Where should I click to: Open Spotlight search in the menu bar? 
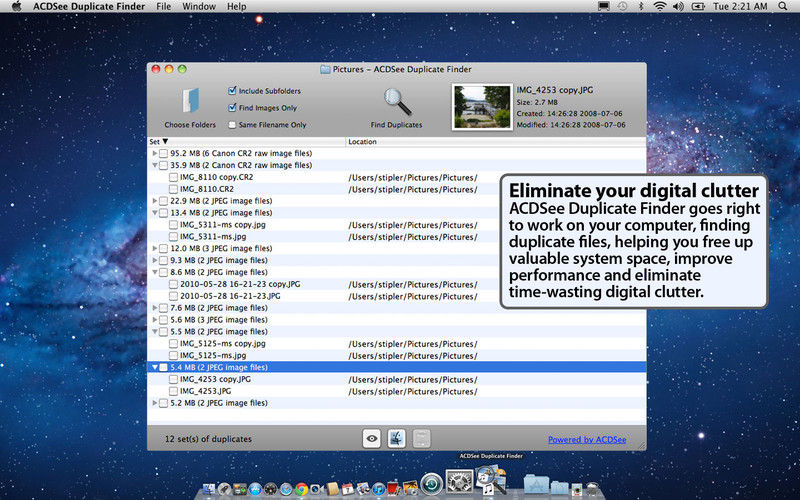pyautogui.click(x=783, y=6)
